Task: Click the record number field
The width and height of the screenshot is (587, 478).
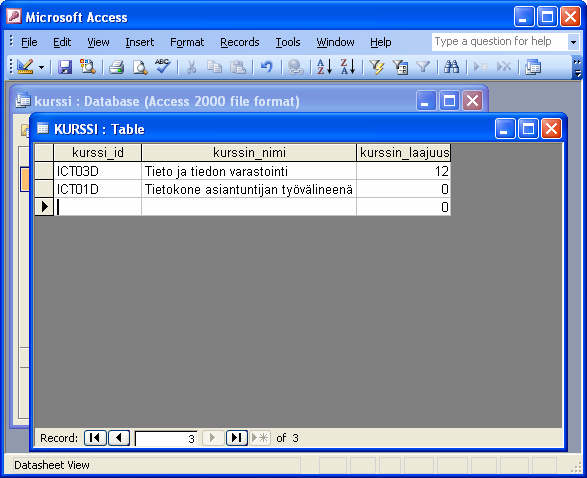Action: (166, 438)
